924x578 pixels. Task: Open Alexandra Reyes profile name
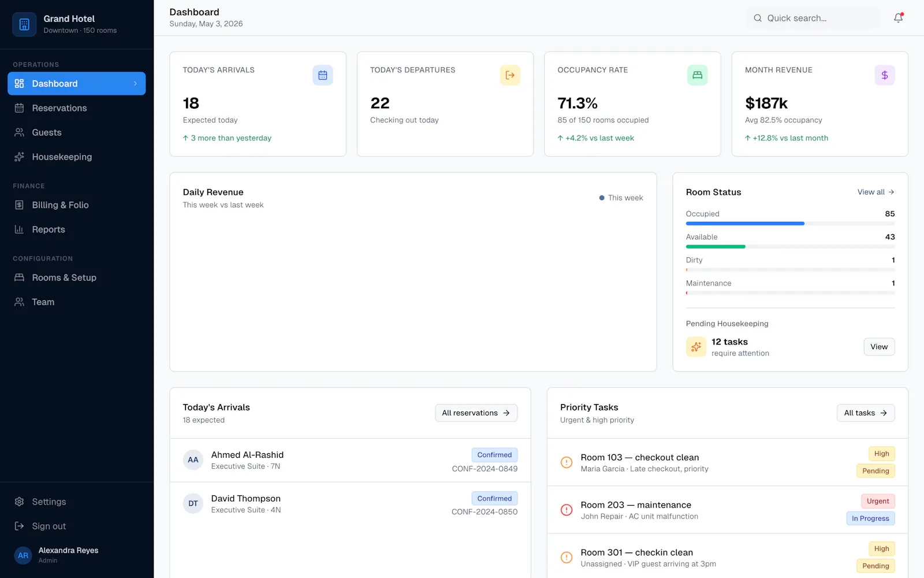(x=68, y=550)
